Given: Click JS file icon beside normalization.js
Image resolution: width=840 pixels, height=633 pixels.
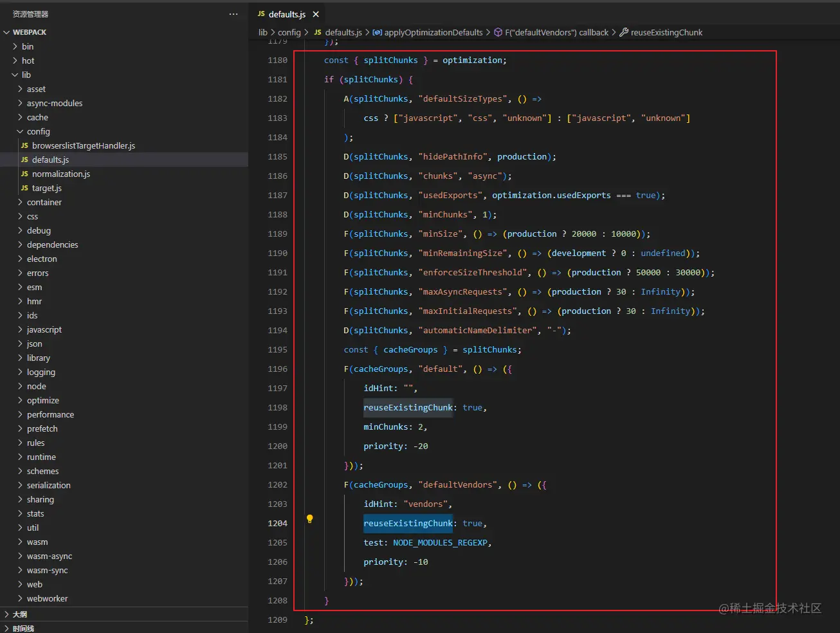Looking at the screenshot, I should (x=24, y=174).
